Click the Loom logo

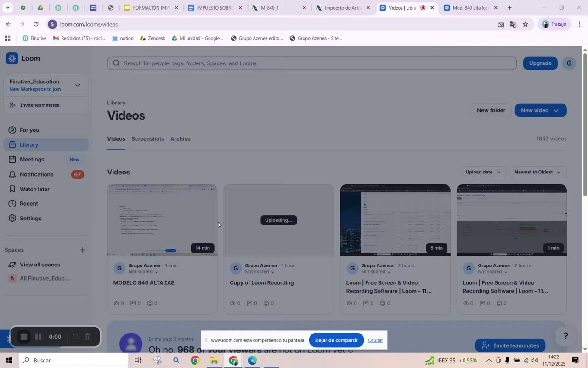pos(23,58)
